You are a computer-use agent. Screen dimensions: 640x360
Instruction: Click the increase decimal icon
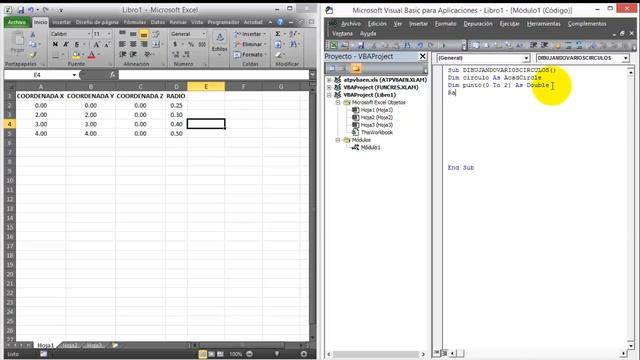click(x=176, y=54)
